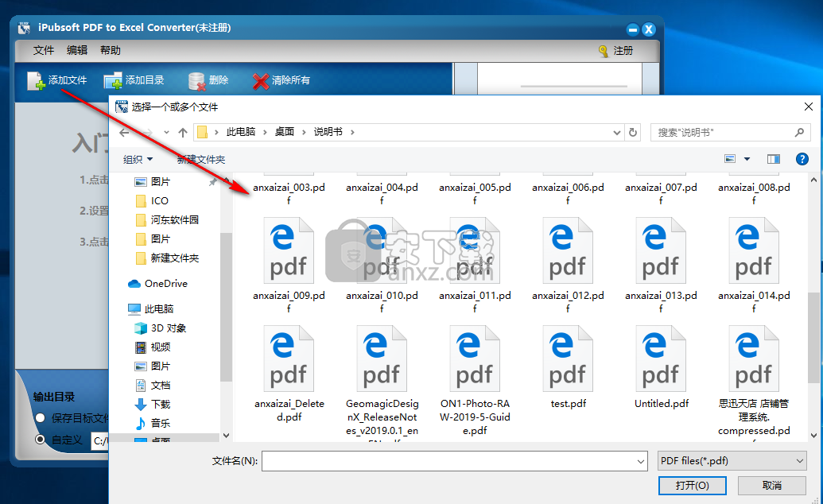
Task: Expand the 文件名 filename history dropdown
Action: tap(641, 462)
